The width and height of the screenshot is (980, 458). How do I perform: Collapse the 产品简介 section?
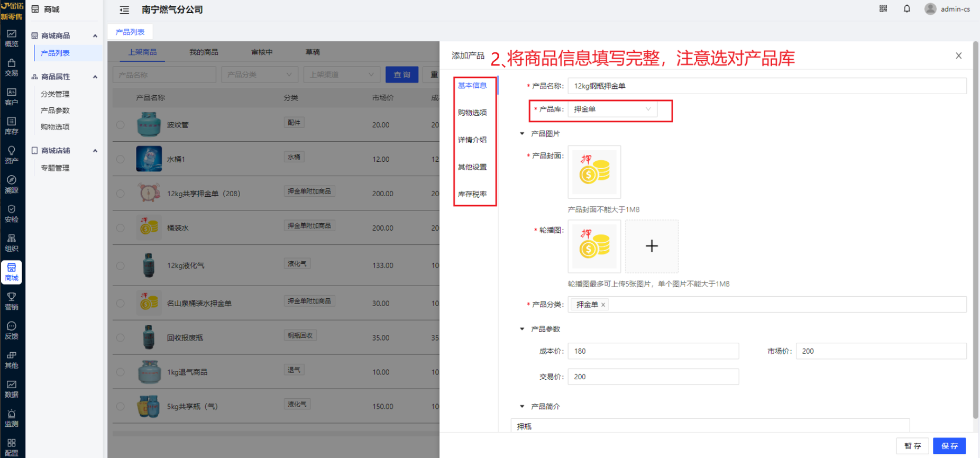pos(522,406)
